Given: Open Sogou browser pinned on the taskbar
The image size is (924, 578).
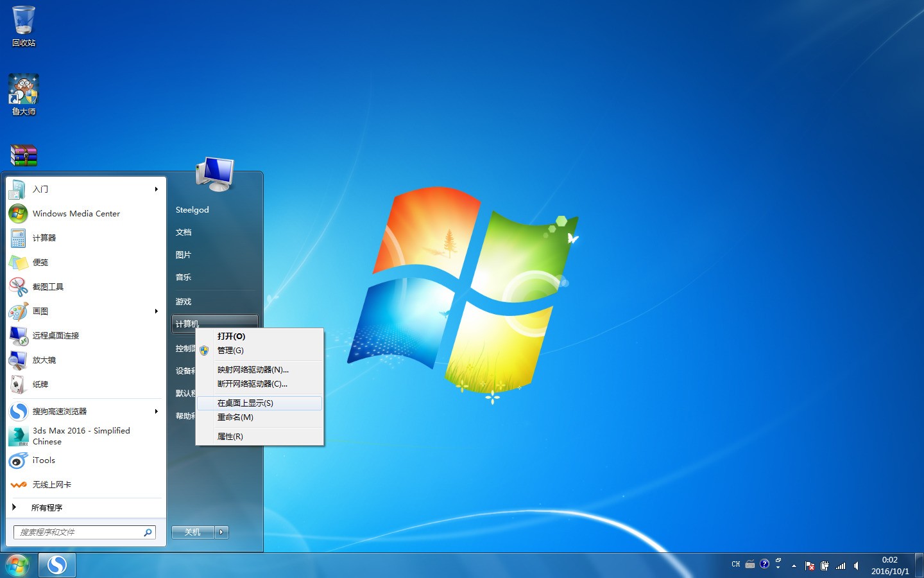Looking at the screenshot, I should 57,565.
